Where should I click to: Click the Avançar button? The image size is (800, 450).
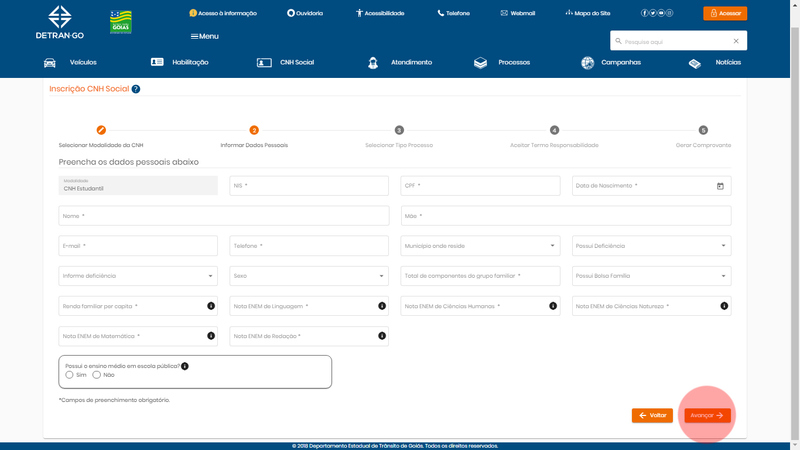pyautogui.click(x=707, y=415)
